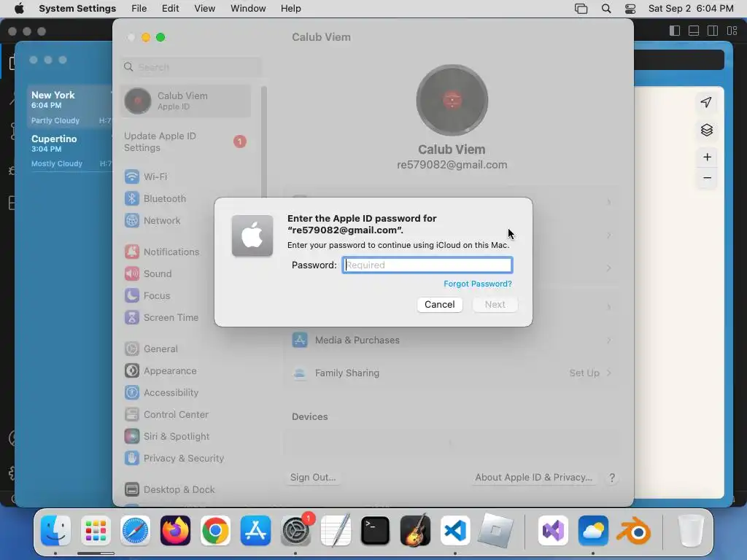Click the Next button in dialog

(495, 304)
